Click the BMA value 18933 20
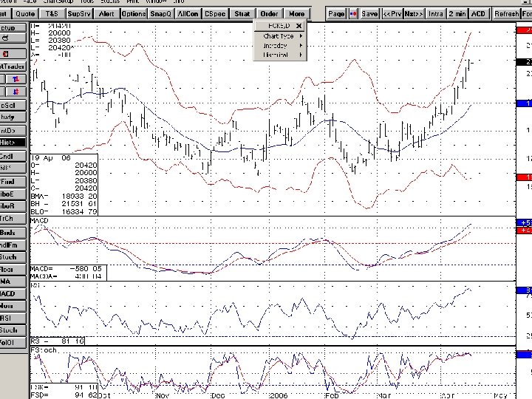532x399 pixels. coord(79,196)
